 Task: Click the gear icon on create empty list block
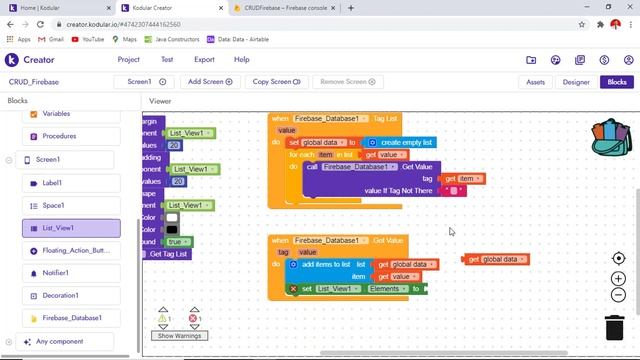372,142
